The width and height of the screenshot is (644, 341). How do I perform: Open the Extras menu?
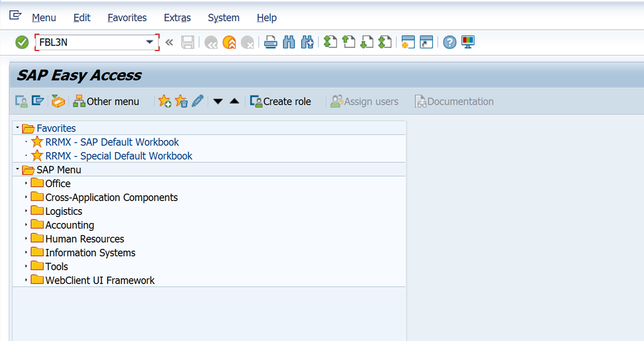pyautogui.click(x=177, y=18)
